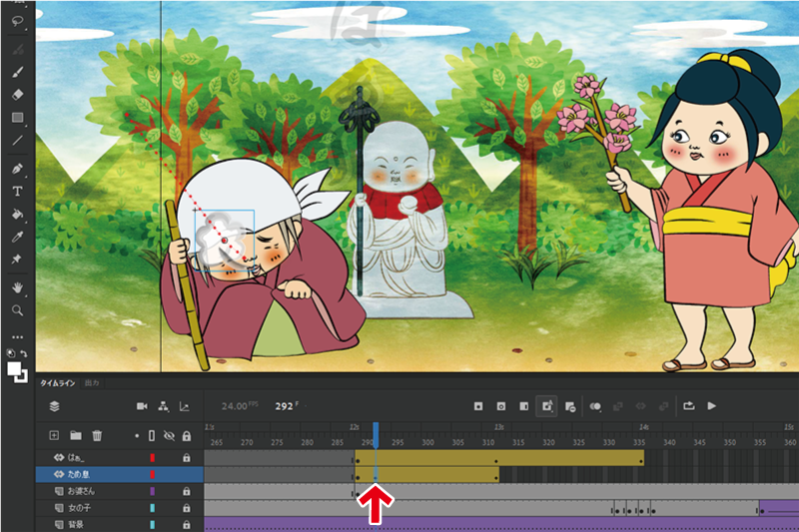Select the Eraser tool
Image resolution: width=799 pixels, height=532 pixels.
pos(17,95)
